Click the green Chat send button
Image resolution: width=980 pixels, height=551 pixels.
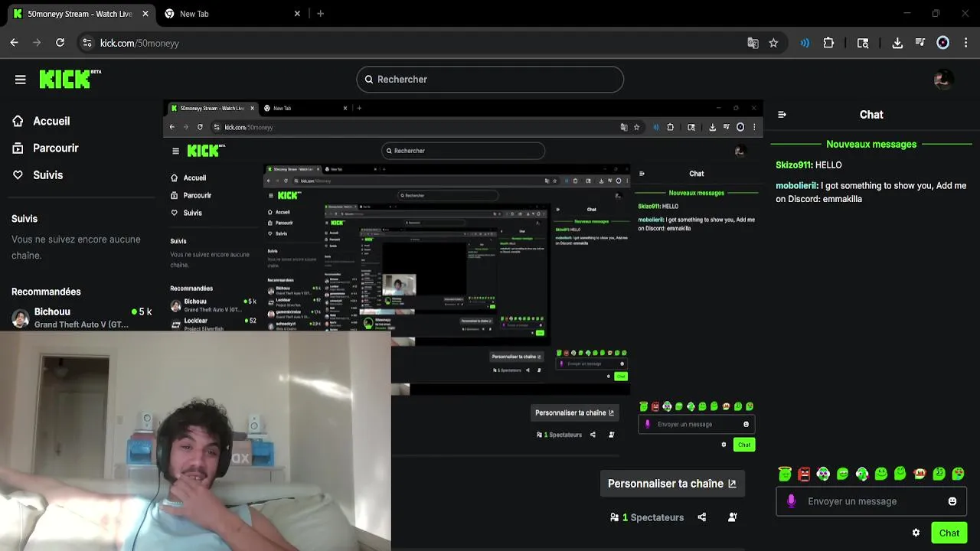click(x=949, y=533)
